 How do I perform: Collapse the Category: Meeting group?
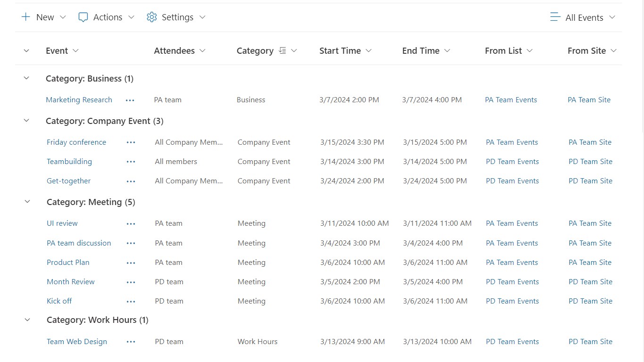point(27,202)
